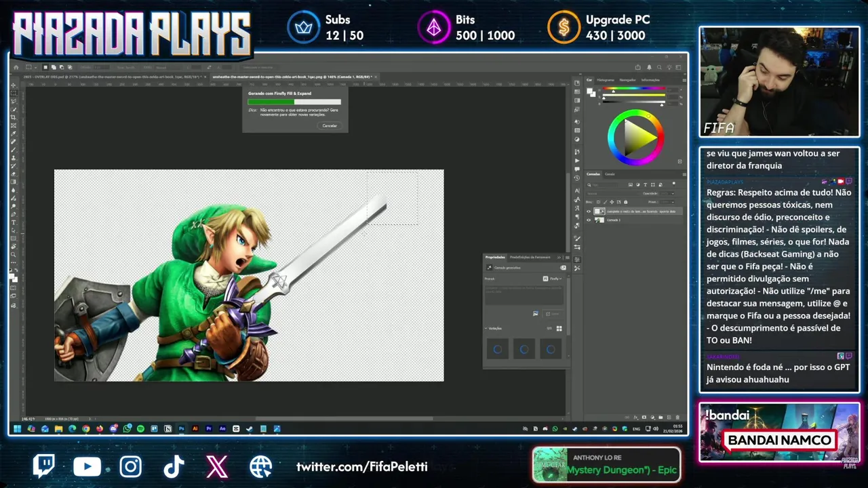The image size is (868, 488).
Task: Toggle lock all padlock in Camadas
Action: [x=625, y=202]
